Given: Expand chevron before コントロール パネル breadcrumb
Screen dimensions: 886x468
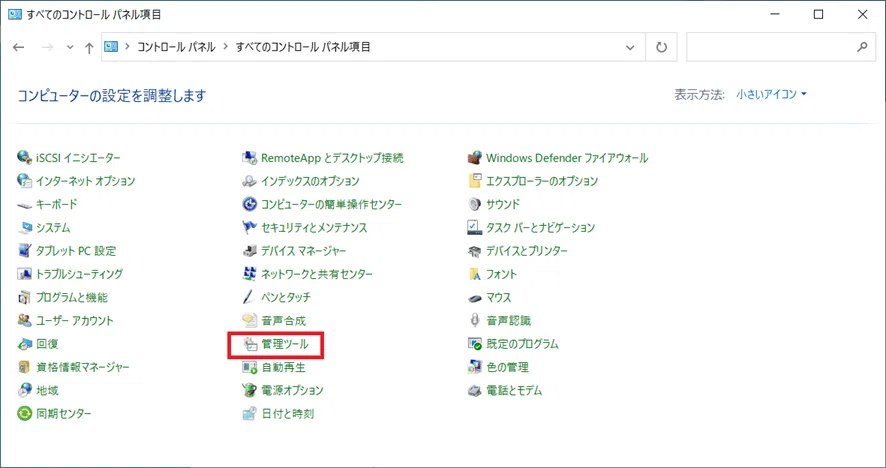Looking at the screenshot, I should [128, 47].
